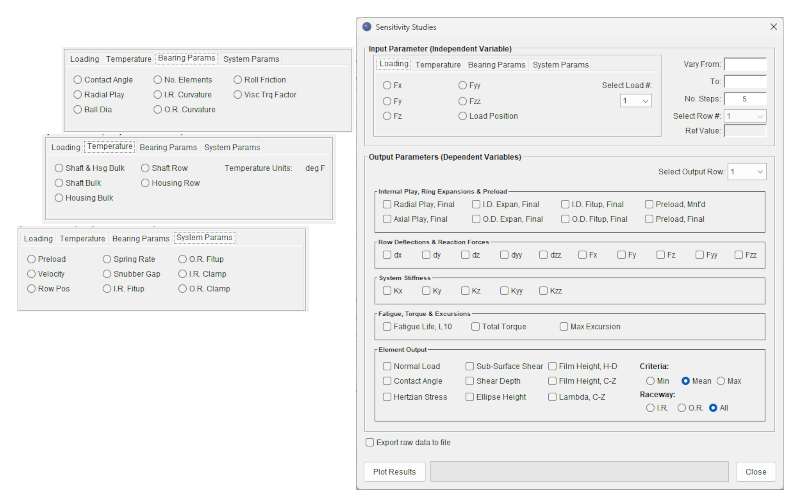Open the Select Row # dropdown
Viewport: 800px width, 504px height.
(745, 116)
